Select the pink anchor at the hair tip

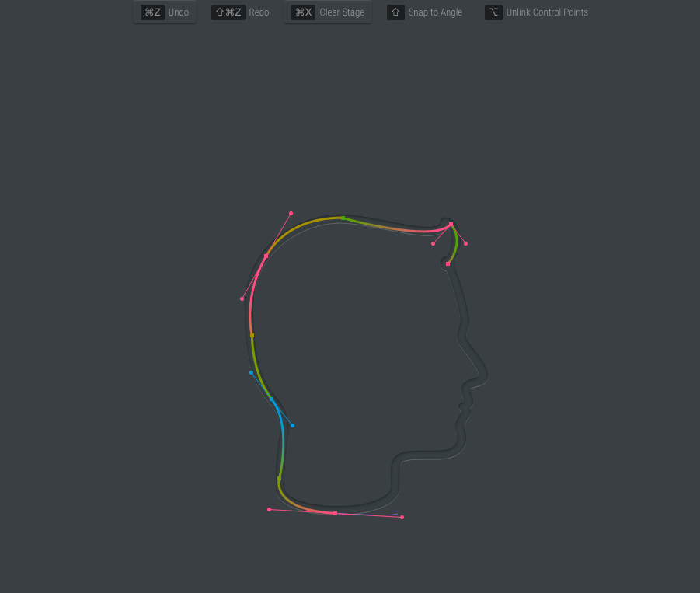coord(451,224)
